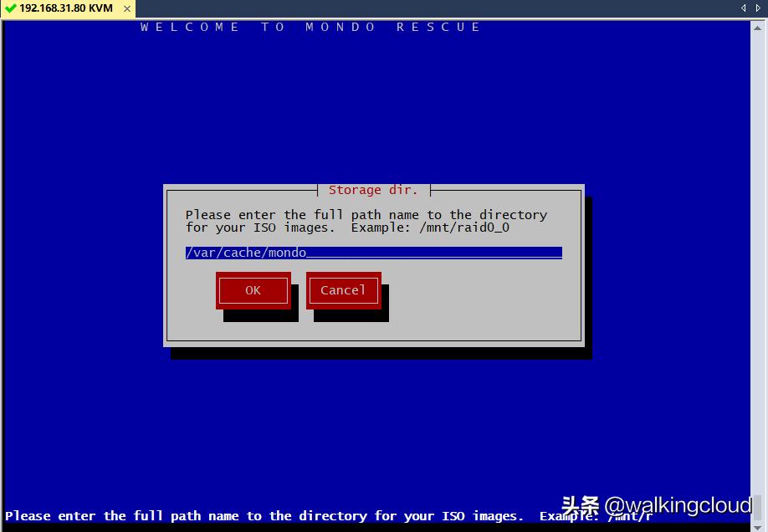Screen dimensions: 768x532
Task: Click the × icon on the 192.168.31.80 KVM tab
Action: click(x=126, y=8)
